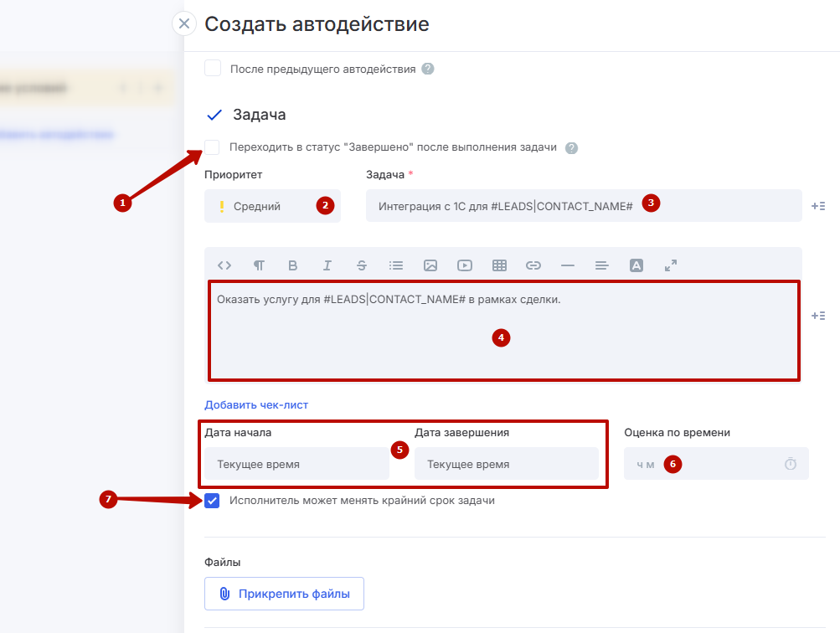The height and width of the screenshot is (633, 840).
Task: Insert an image into task description
Action: (430, 265)
